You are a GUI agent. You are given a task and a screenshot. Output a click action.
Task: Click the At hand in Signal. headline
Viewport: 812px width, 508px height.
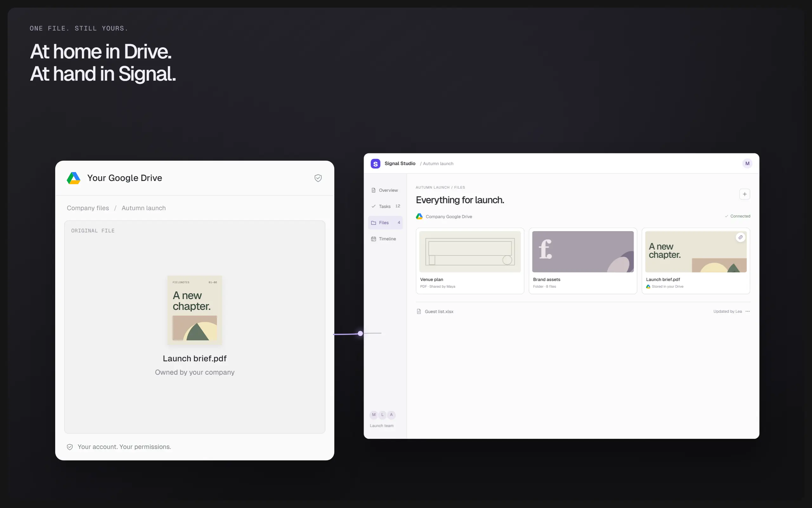tap(103, 74)
